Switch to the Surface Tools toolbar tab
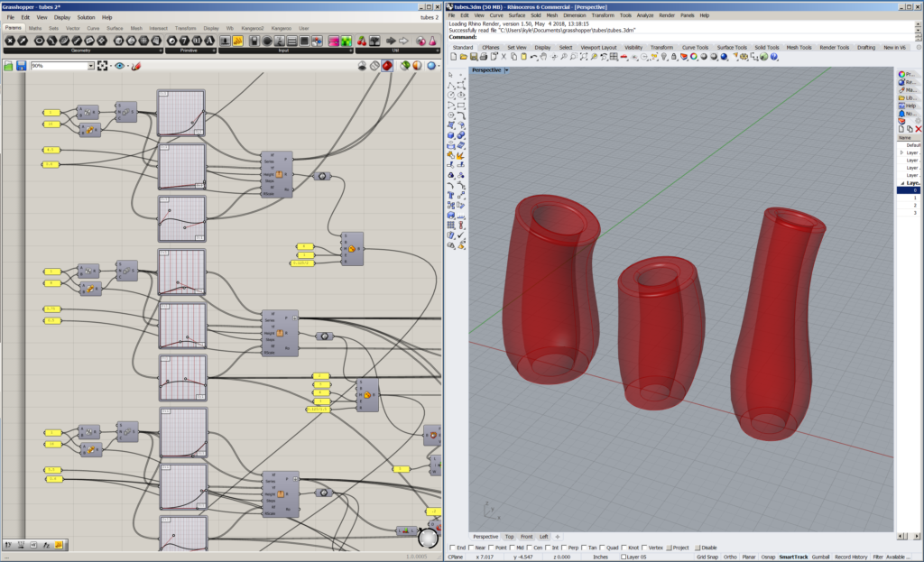 pos(732,48)
